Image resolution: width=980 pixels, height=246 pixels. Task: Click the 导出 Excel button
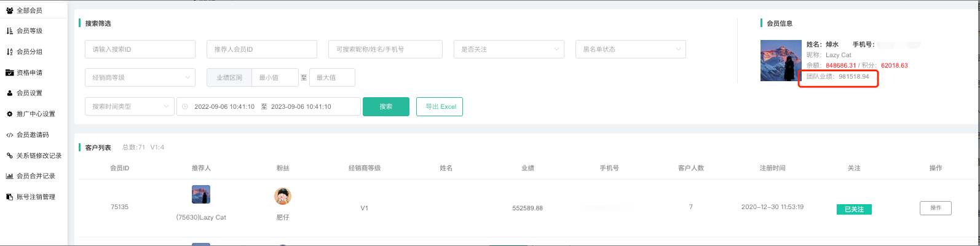click(440, 106)
